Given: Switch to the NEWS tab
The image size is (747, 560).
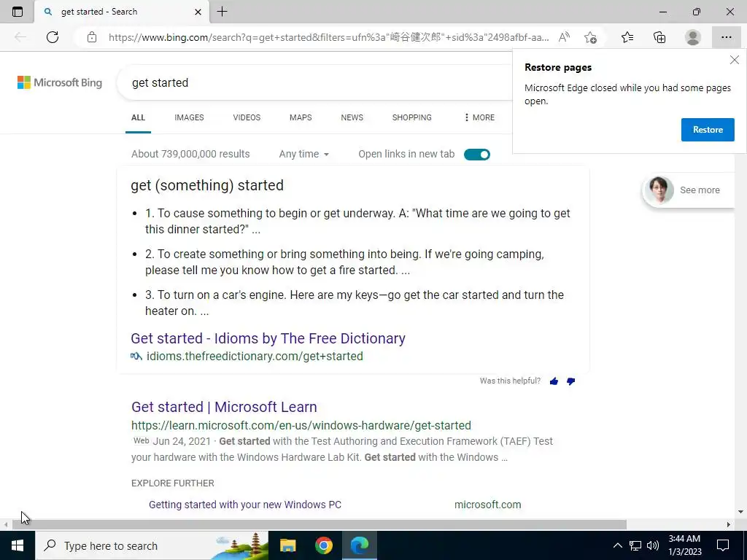Looking at the screenshot, I should coord(352,117).
